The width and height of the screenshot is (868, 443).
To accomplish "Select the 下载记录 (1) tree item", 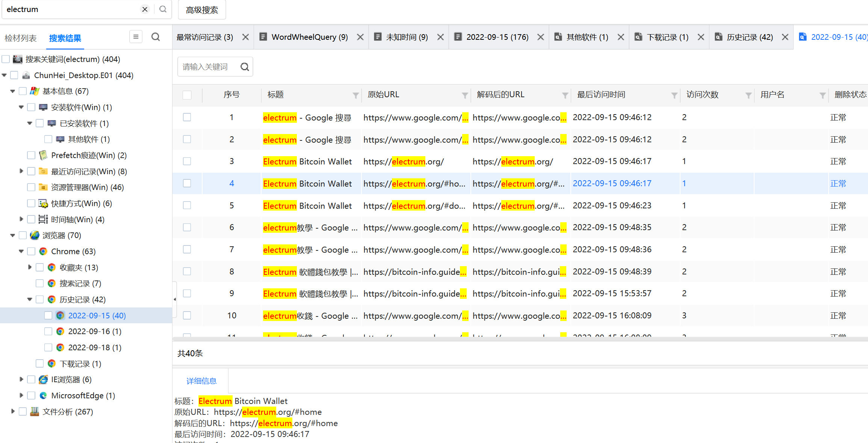I will [x=80, y=363].
